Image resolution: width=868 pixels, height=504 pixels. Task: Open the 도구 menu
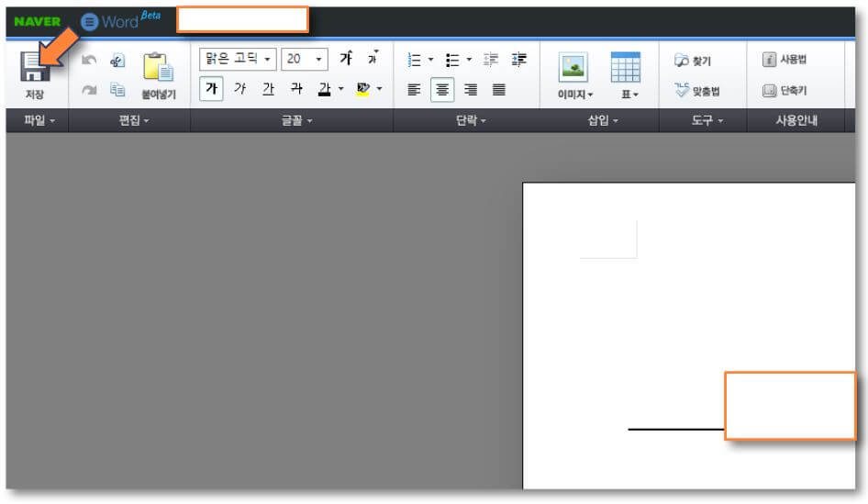[707, 120]
